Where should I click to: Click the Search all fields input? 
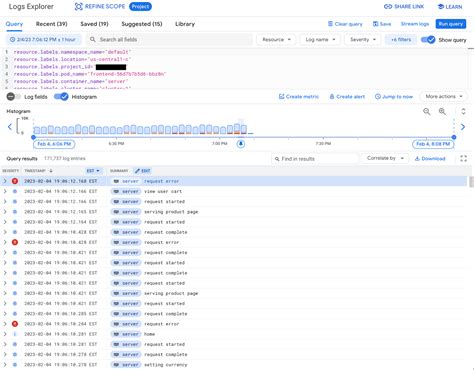click(169, 40)
